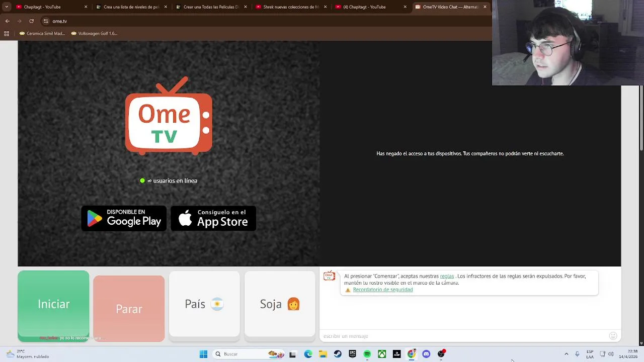Open Task View from the taskbar
This screenshot has width=644, height=362.
[293, 354]
